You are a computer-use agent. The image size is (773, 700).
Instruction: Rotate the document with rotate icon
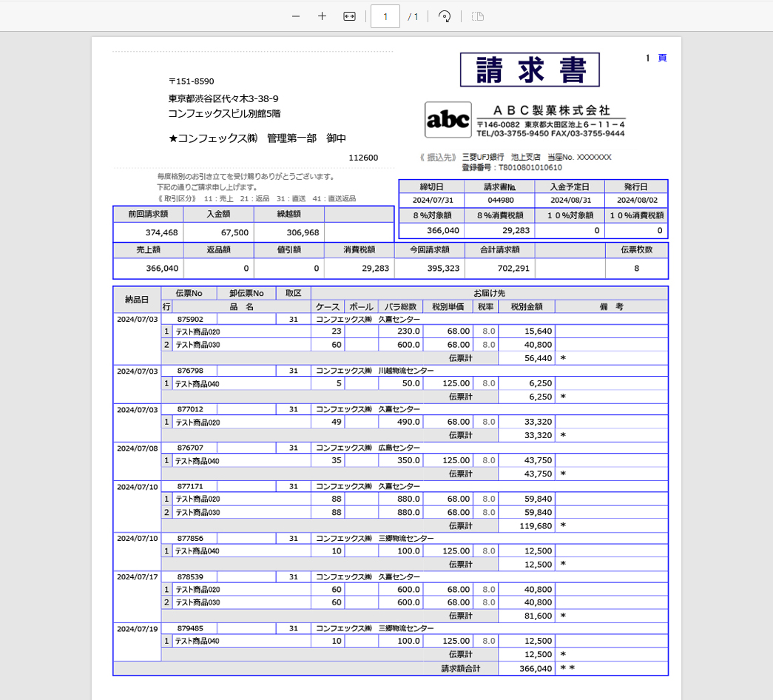tap(444, 16)
